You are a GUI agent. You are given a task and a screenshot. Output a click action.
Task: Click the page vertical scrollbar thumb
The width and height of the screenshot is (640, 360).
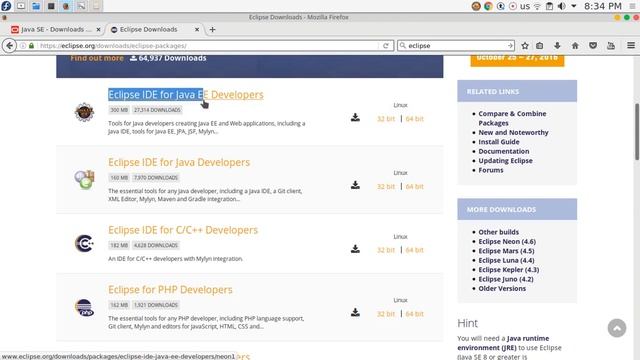pos(636,132)
